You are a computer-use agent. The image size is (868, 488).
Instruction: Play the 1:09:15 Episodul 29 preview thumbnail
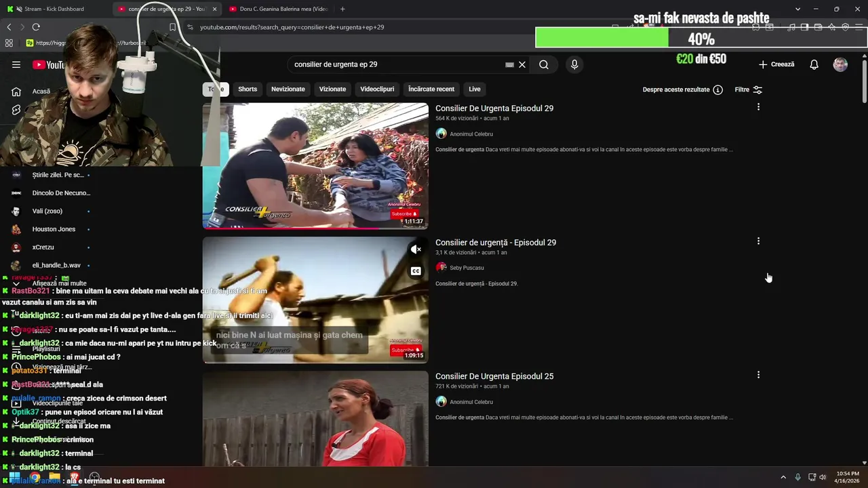[315, 300]
